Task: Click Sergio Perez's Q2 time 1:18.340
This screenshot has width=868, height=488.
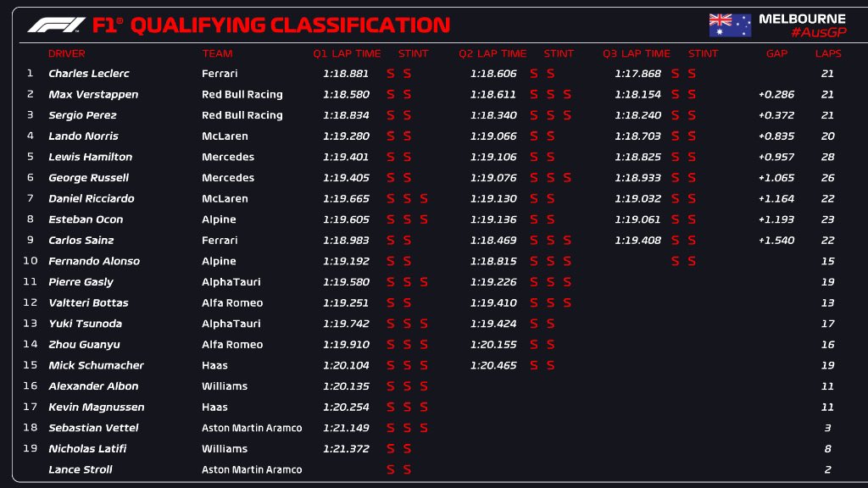Action: 493,115
